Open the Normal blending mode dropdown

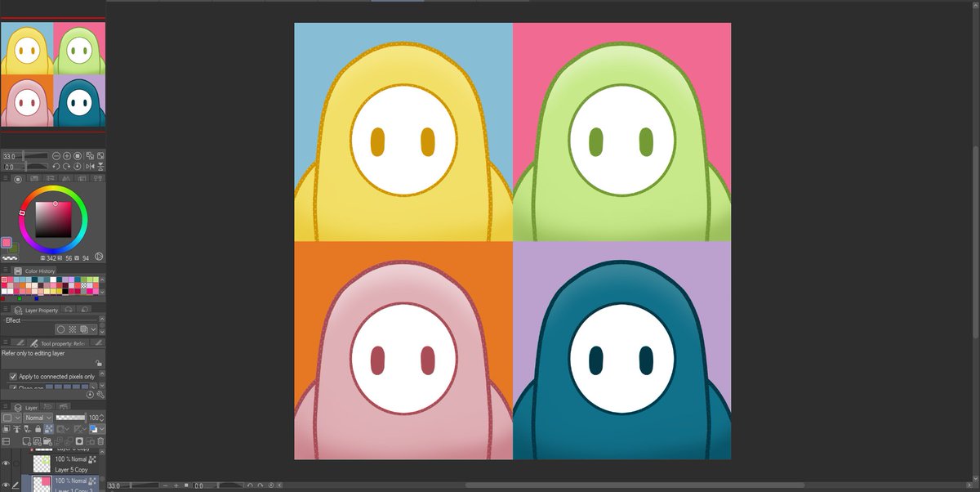click(x=38, y=418)
